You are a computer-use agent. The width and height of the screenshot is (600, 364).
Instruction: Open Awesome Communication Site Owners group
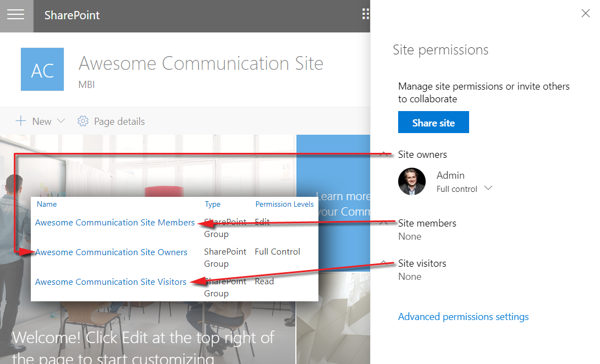click(111, 252)
